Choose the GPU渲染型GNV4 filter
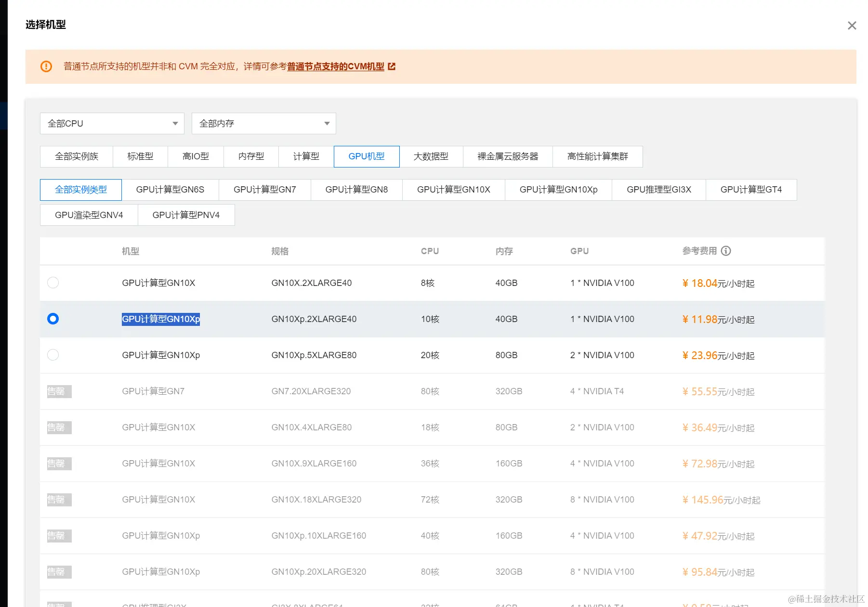The height and width of the screenshot is (607, 868). [x=89, y=215]
